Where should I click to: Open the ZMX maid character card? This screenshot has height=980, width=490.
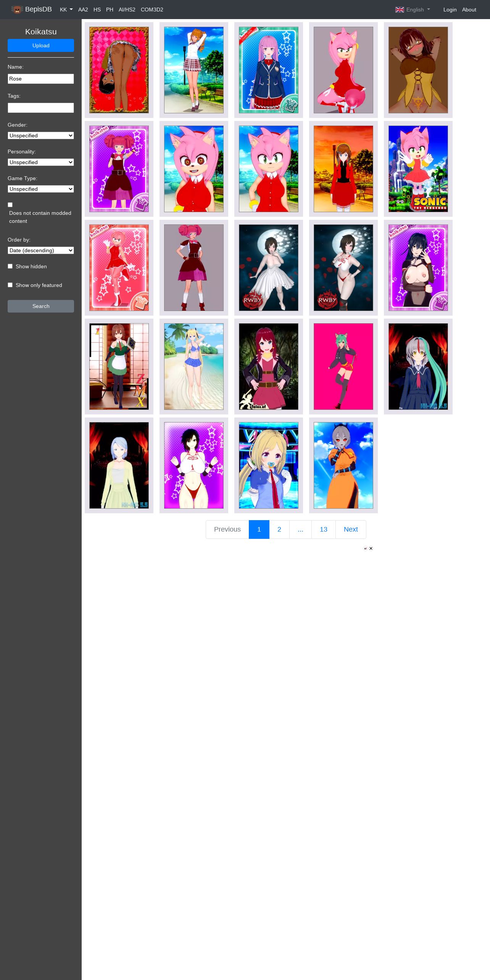point(119,366)
